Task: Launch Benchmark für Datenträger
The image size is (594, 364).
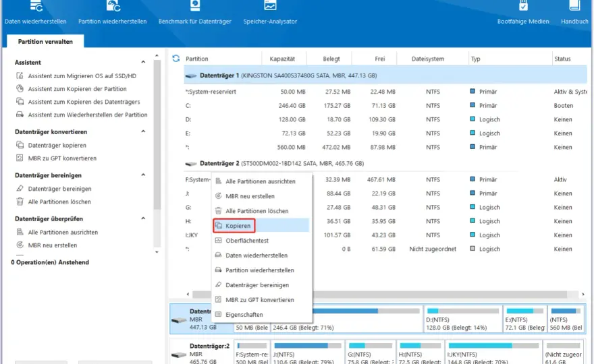Action: pyautogui.click(x=194, y=13)
